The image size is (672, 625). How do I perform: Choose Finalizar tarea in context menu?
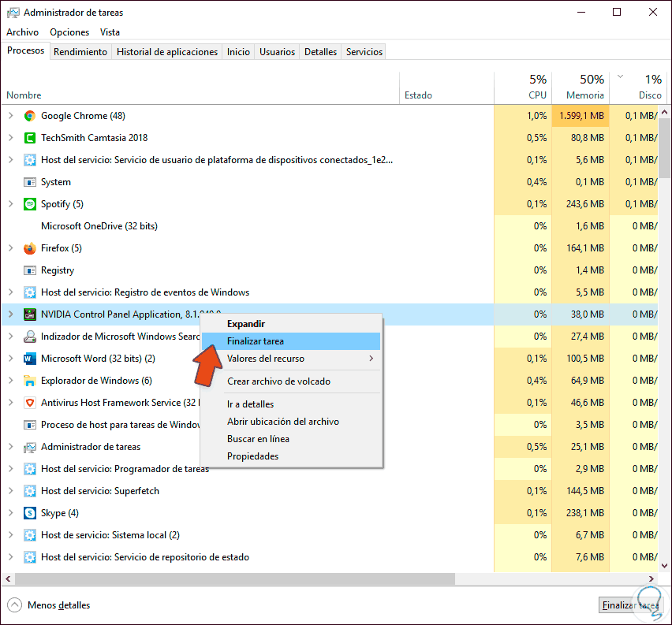(291, 341)
